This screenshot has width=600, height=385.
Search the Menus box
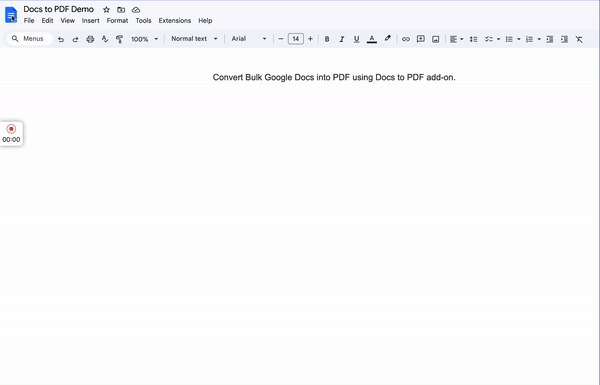(x=30, y=39)
